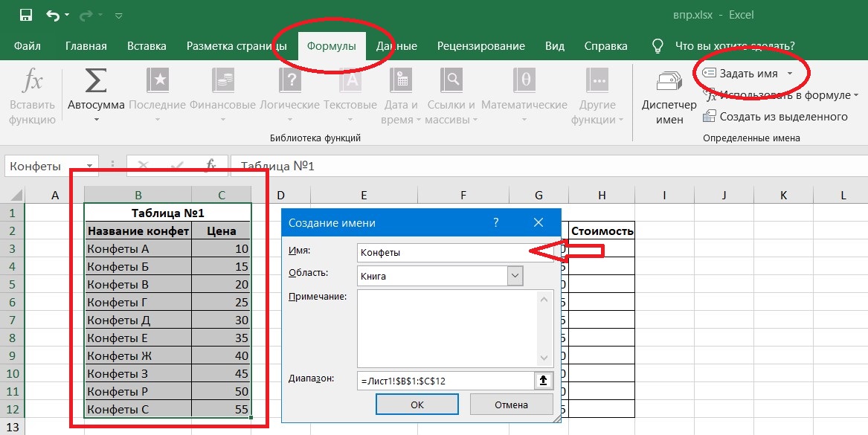Open Текстовые functions book icon
Viewport: 868px width, 435px height.
tap(350, 81)
